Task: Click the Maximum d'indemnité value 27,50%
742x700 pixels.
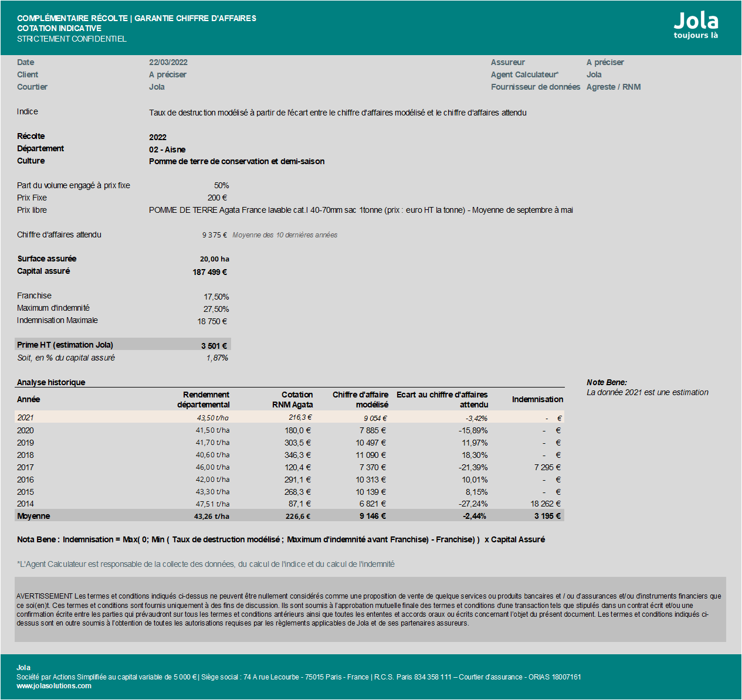Action: pos(216,309)
